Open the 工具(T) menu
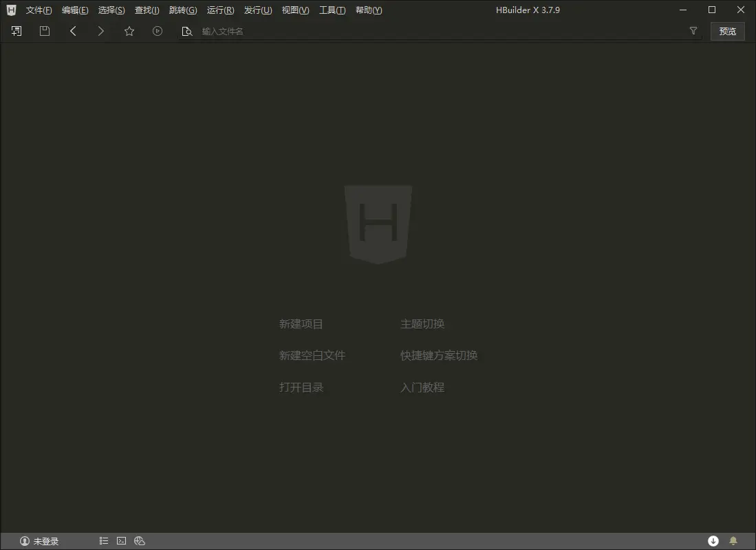 click(332, 10)
